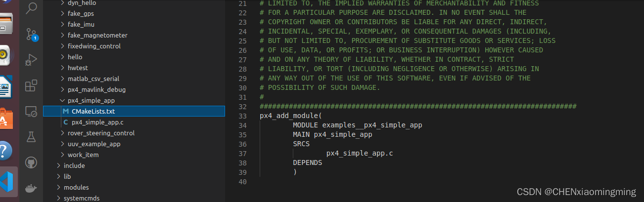Click the C file icon of px4_simple_app.c
Viewport: 644px width, 202px height.
pos(66,122)
